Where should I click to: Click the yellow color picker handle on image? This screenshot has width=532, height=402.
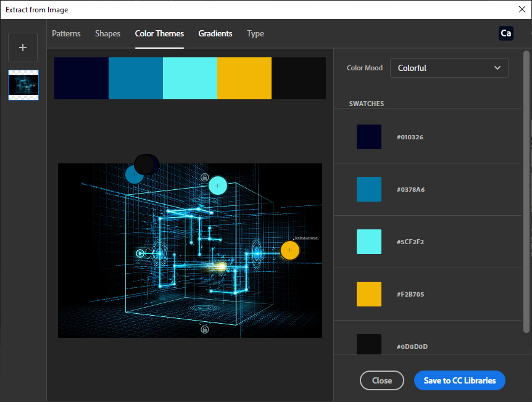[x=289, y=250]
